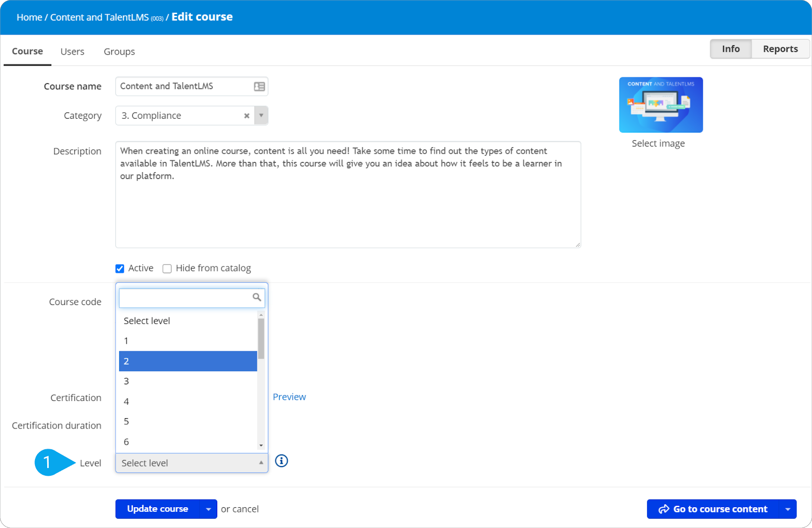Choose level 3 from the list
The height and width of the screenshot is (528, 812).
click(188, 381)
